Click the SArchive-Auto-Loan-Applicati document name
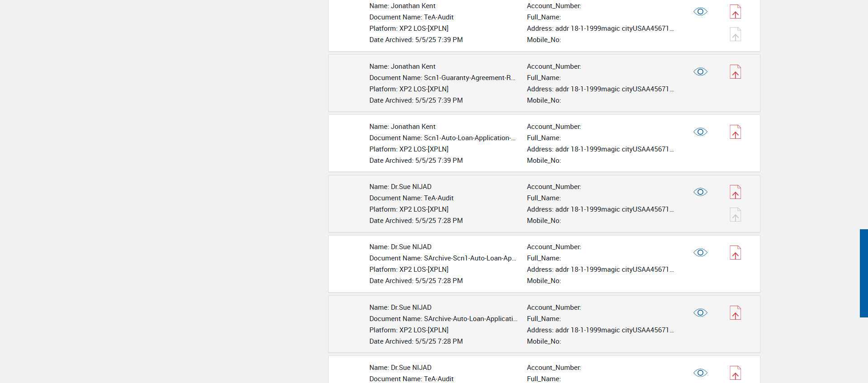The image size is (868, 383). 470,319
